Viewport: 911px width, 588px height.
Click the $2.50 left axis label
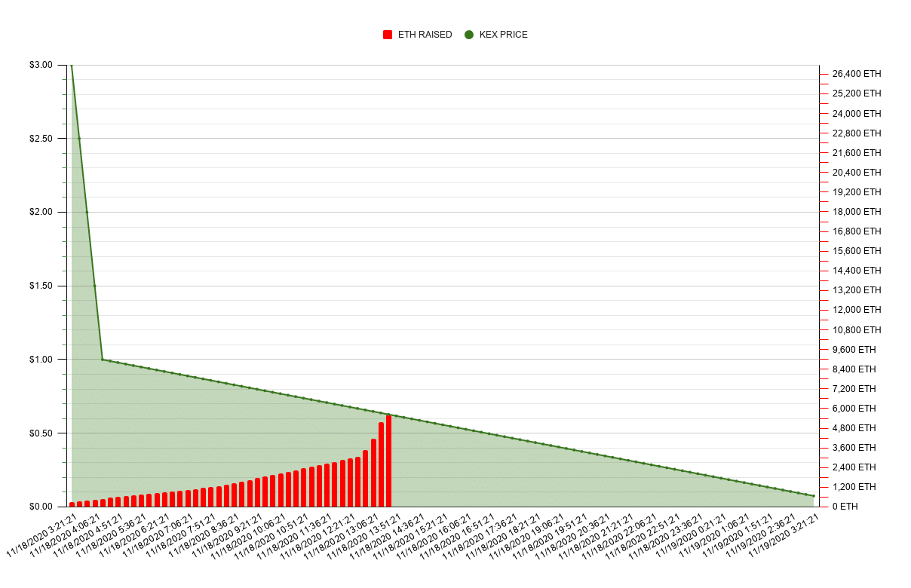point(41,139)
